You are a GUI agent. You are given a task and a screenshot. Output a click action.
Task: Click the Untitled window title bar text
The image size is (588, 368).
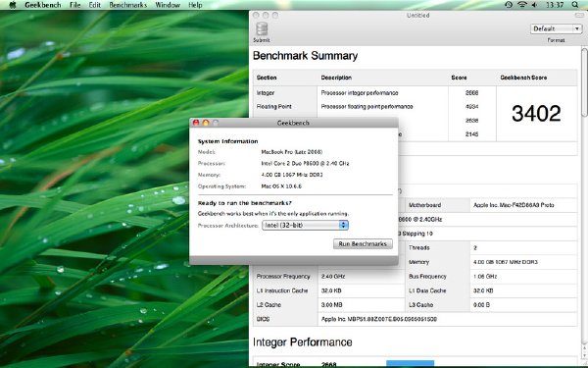click(417, 16)
